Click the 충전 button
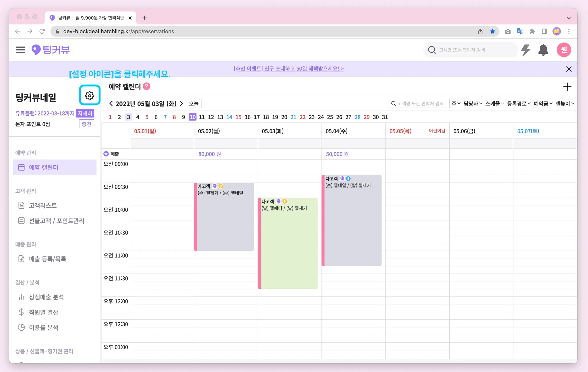 [x=86, y=124]
